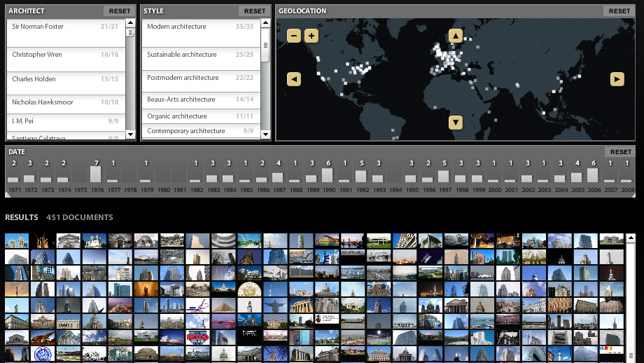Pan the map upward

[x=456, y=36]
